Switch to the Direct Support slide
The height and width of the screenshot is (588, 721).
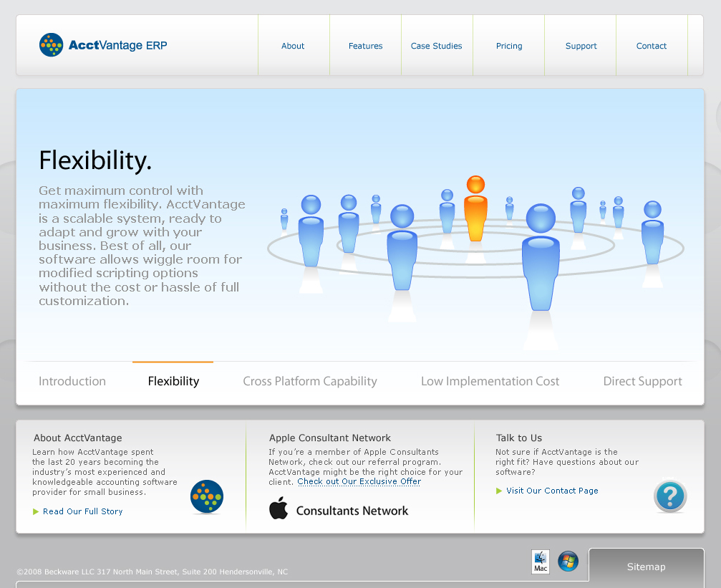pyautogui.click(x=642, y=382)
